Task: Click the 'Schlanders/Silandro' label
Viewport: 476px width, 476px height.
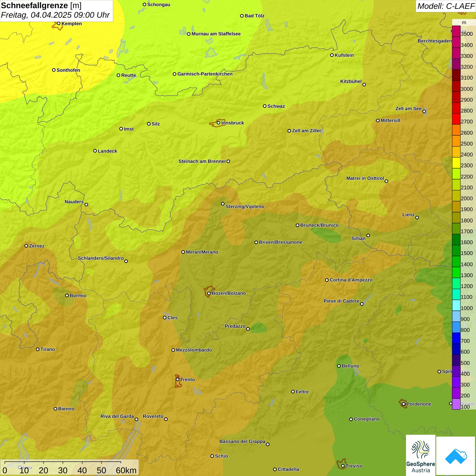Action: [101, 258]
